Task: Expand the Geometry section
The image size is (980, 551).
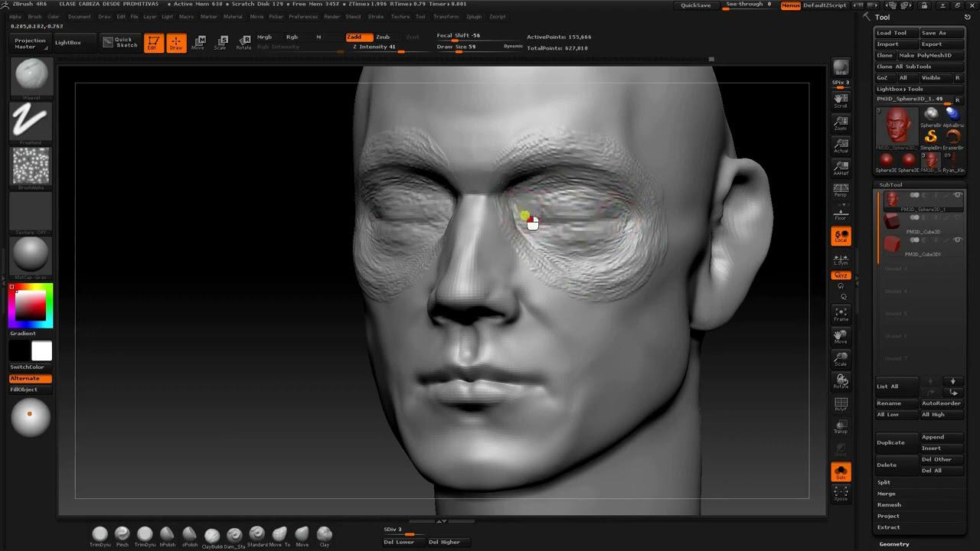Action: click(x=894, y=544)
